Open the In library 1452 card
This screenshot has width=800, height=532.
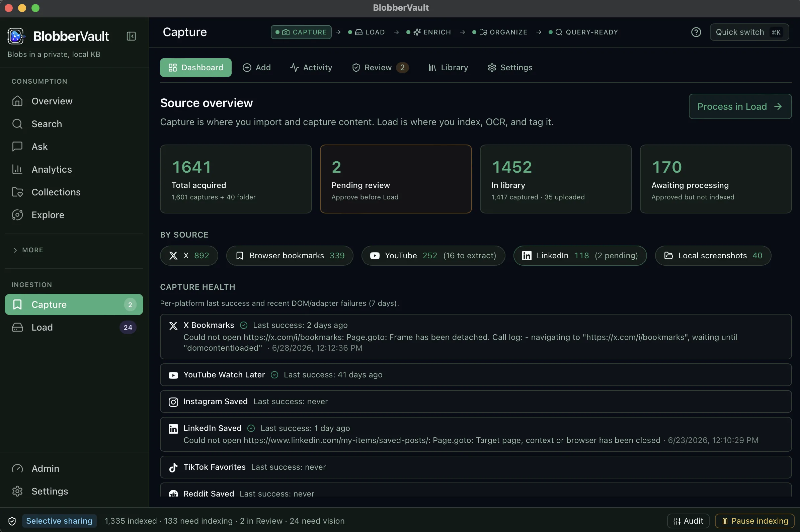pos(556,179)
